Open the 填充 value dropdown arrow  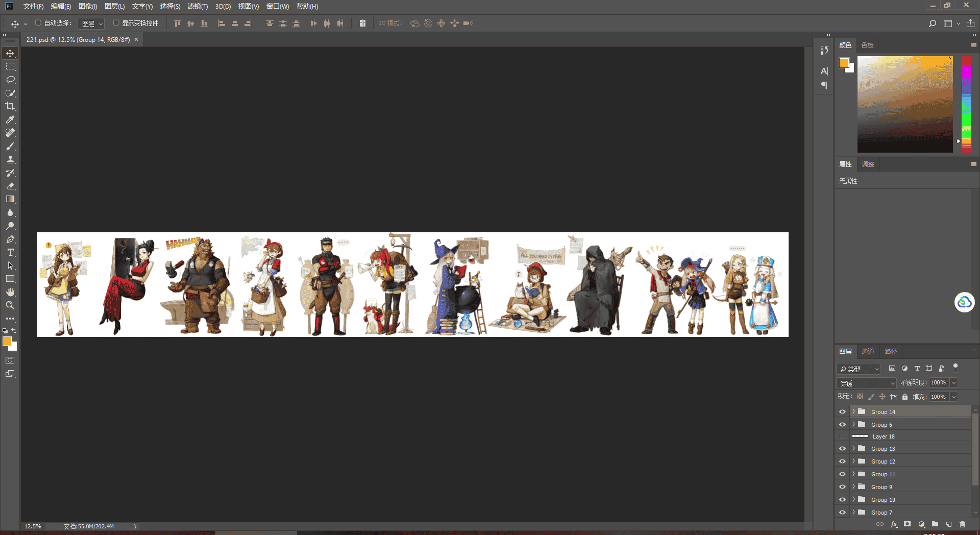(x=953, y=397)
